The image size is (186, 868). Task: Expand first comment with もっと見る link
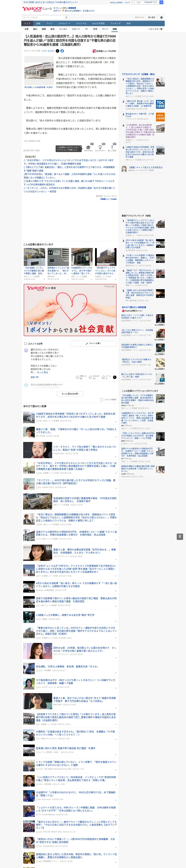click(43, 372)
